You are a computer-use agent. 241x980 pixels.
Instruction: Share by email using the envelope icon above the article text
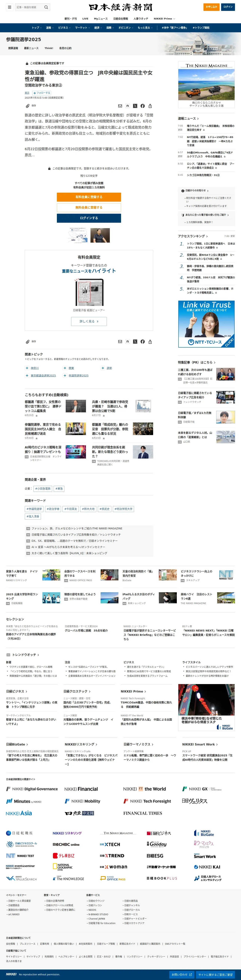(x=120, y=106)
